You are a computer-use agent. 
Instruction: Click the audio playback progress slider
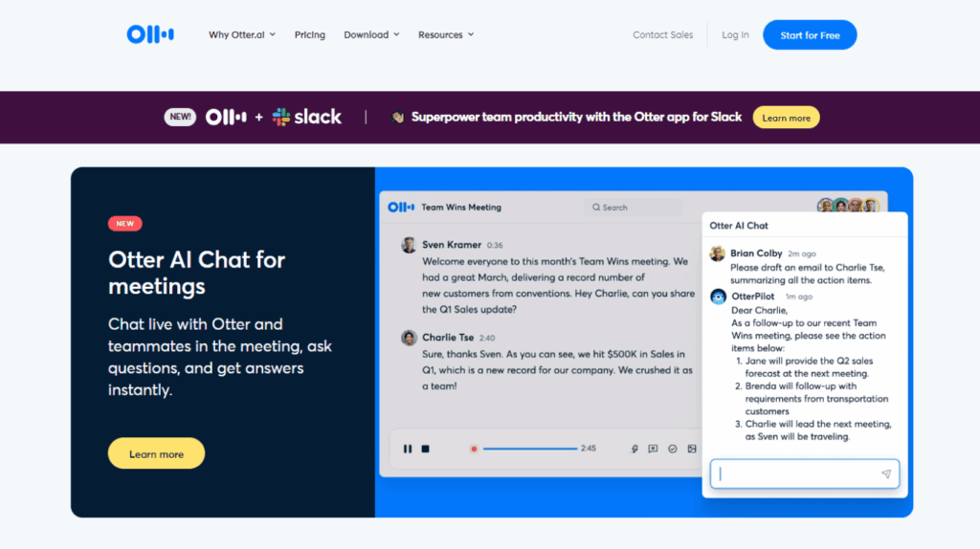click(529, 449)
